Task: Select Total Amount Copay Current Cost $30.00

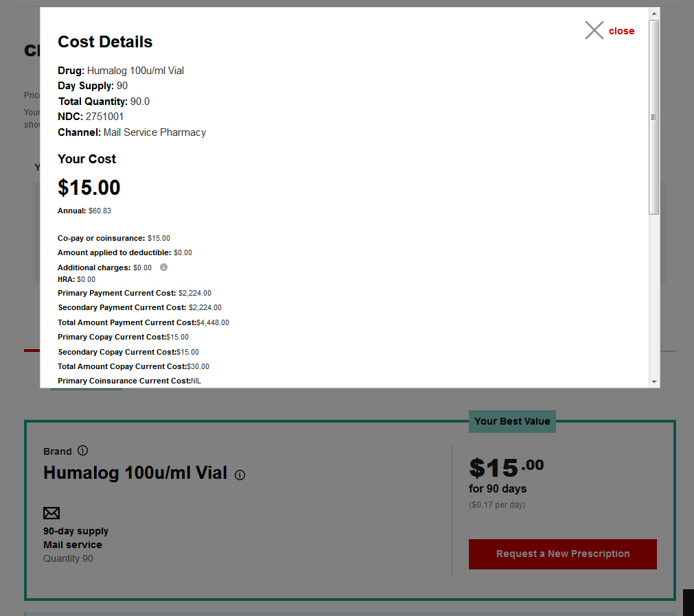Action: (x=133, y=366)
